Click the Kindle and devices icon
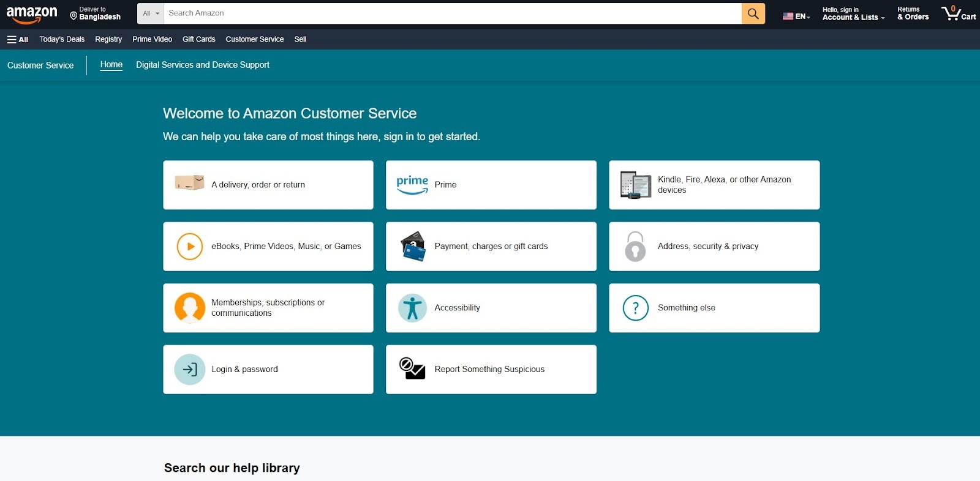980x481 pixels. [x=635, y=185]
